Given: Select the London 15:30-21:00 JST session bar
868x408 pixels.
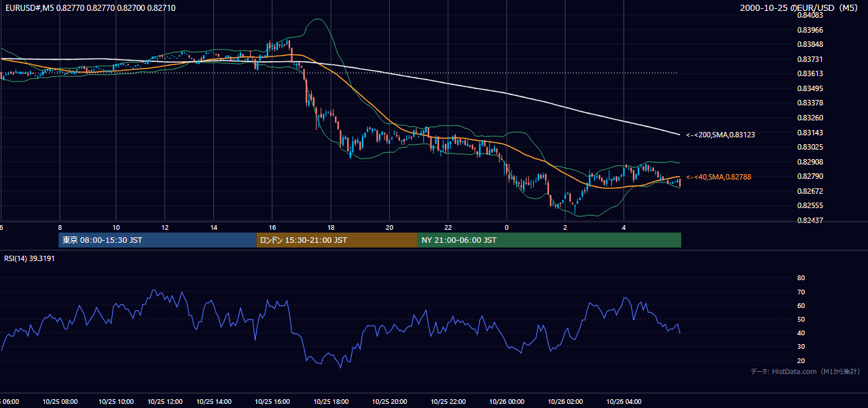Looking at the screenshot, I should 337,240.
